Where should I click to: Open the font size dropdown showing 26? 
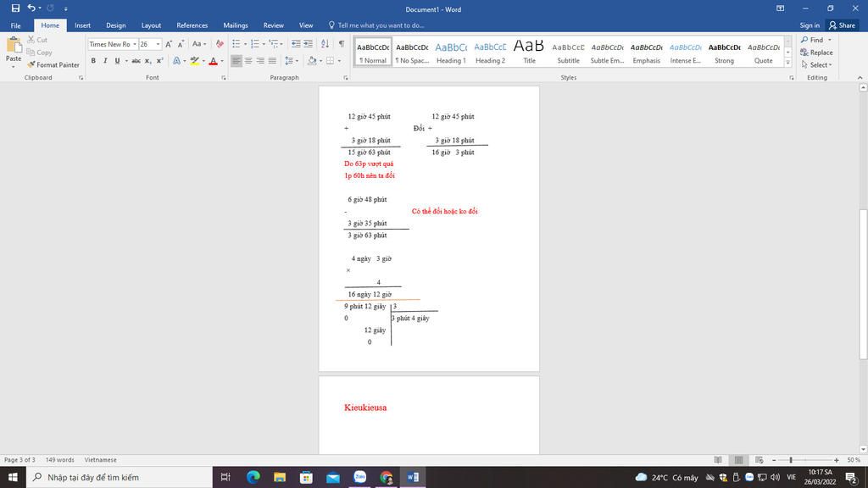158,44
